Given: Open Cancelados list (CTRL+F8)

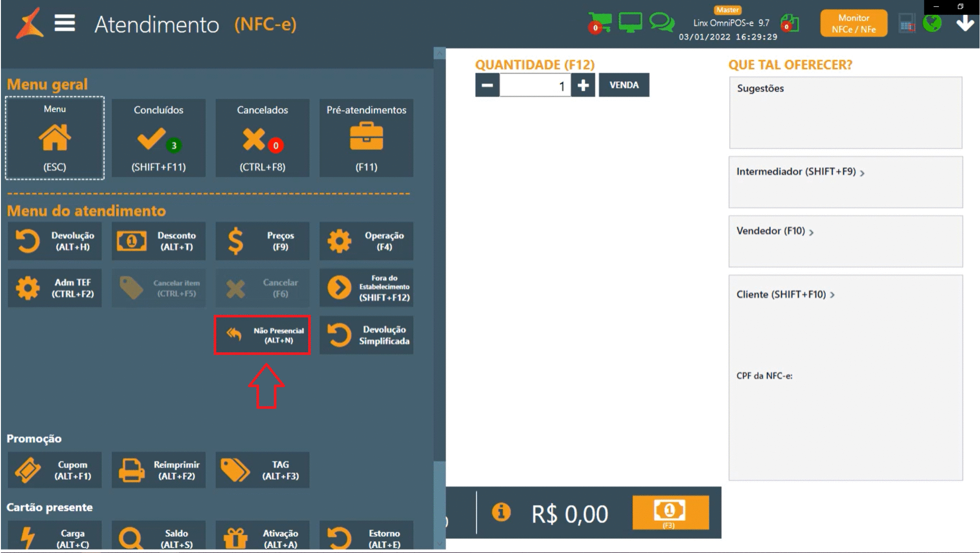Looking at the screenshot, I should click(x=262, y=138).
